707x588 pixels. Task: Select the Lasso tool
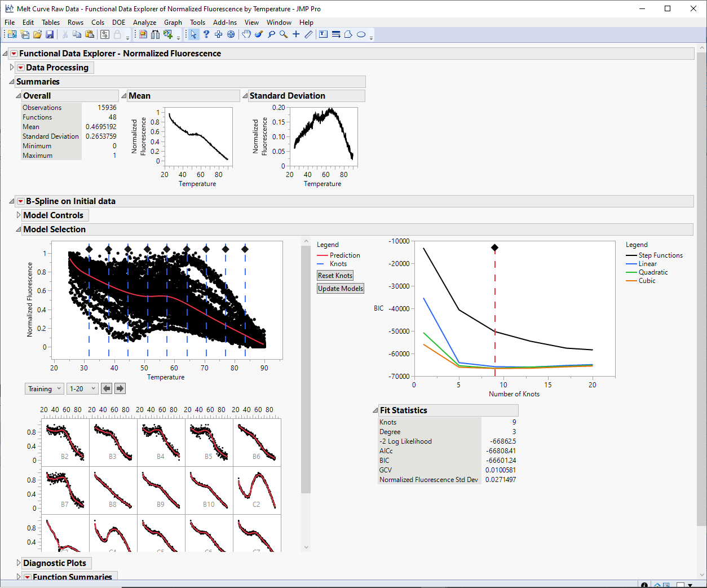tap(271, 34)
